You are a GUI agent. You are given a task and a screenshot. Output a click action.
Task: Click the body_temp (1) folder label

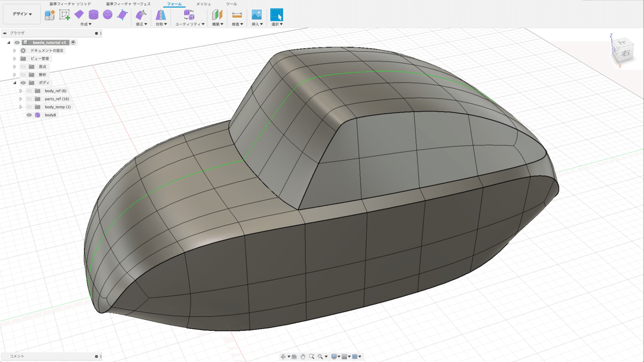point(57,107)
